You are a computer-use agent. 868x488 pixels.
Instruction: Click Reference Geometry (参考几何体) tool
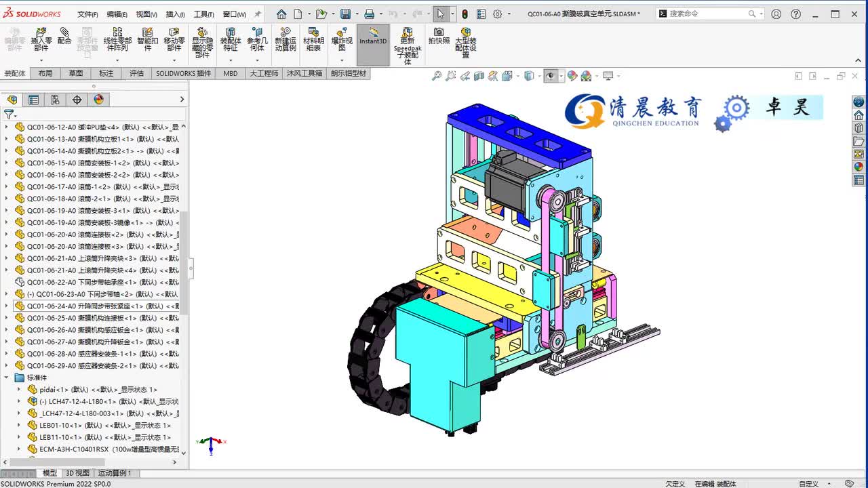[257, 39]
